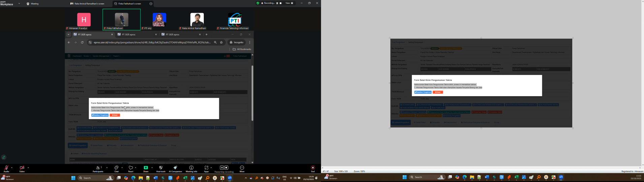Open the Participants panel in Zoom

tap(98, 169)
